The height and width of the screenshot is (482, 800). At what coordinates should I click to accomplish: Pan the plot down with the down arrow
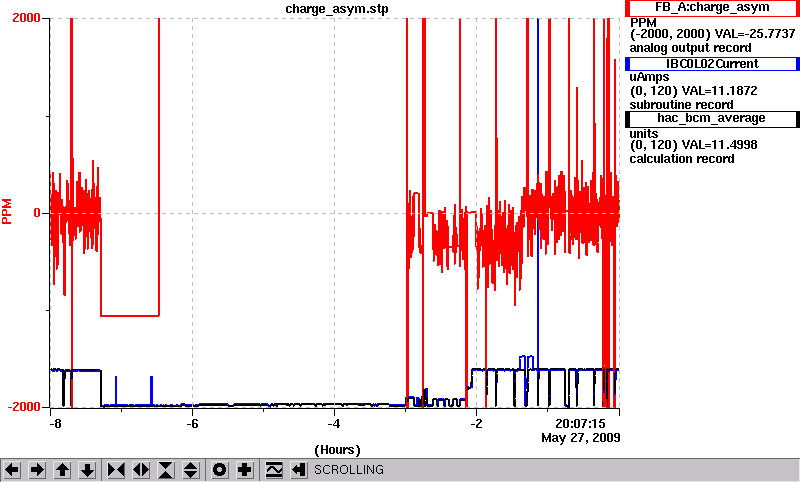pos(87,470)
